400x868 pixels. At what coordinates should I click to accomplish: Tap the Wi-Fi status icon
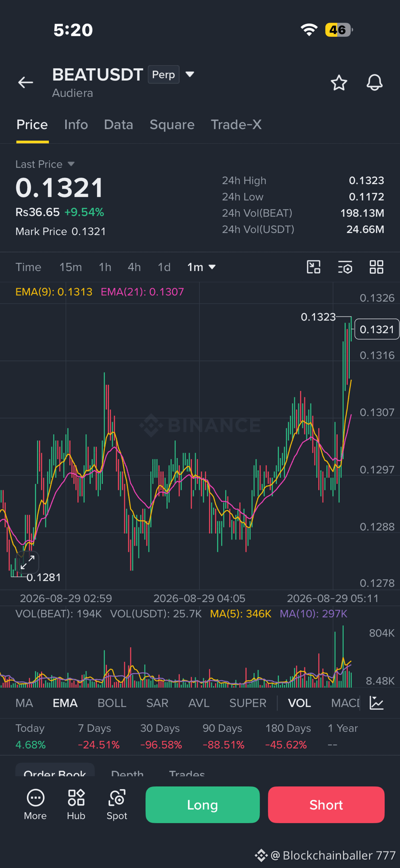(x=309, y=30)
